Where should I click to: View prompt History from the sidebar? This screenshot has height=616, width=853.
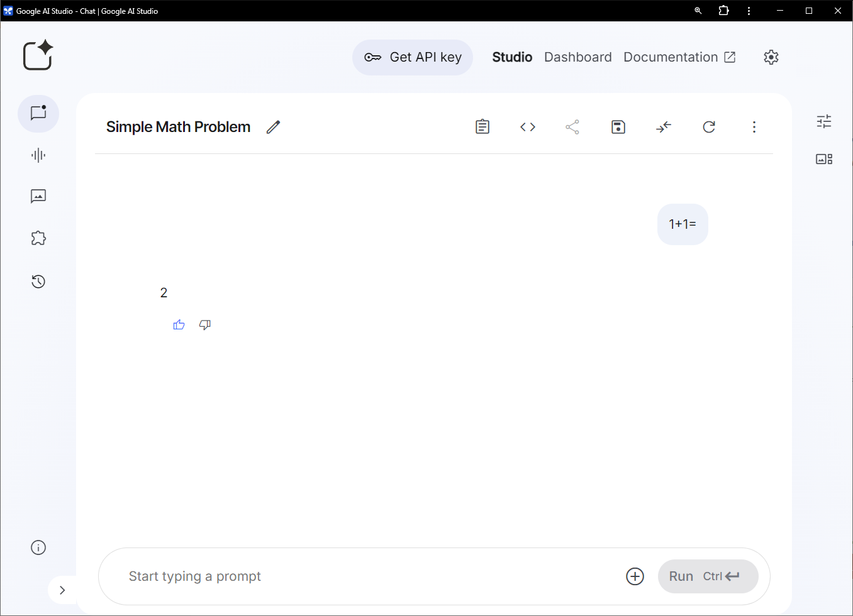tap(38, 281)
